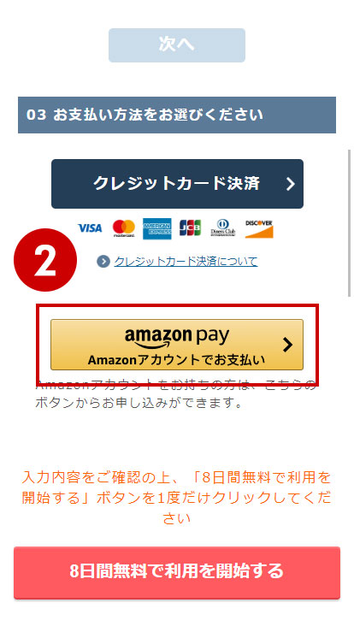This screenshot has width=354, height=644.
Task: Click the Amazonアカウントをお持ちの方は description text
Action: point(176,394)
